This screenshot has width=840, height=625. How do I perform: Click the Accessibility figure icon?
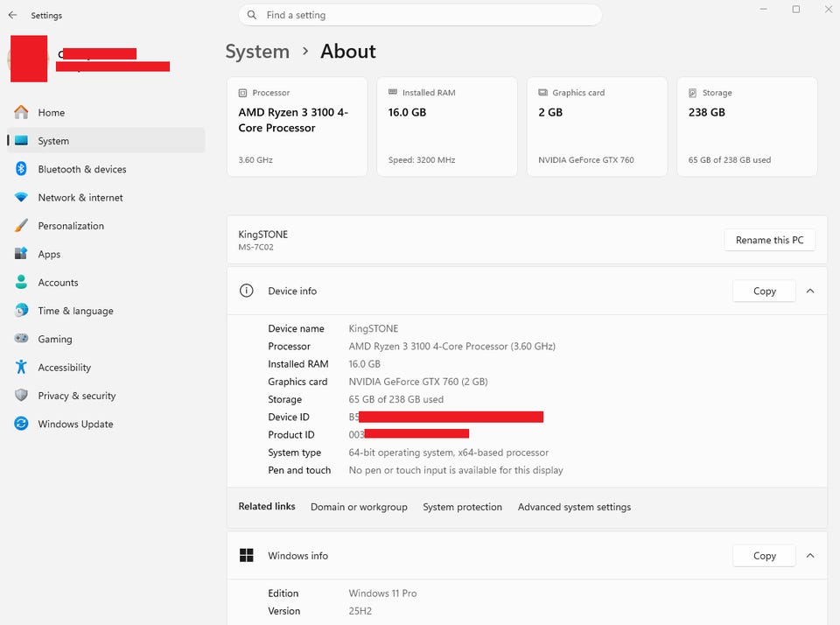pos(21,367)
